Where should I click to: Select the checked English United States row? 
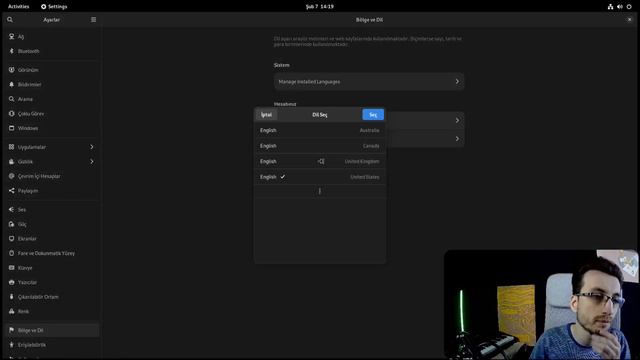coord(320,177)
